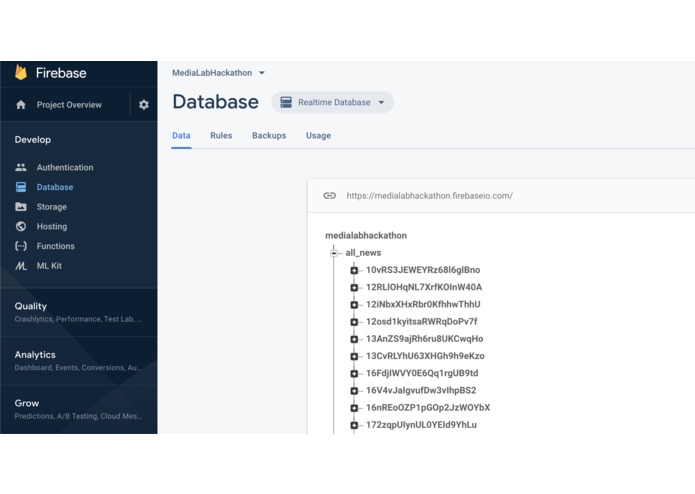Click the Develop group header
The width and height of the screenshot is (695, 494).
coord(33,140)
